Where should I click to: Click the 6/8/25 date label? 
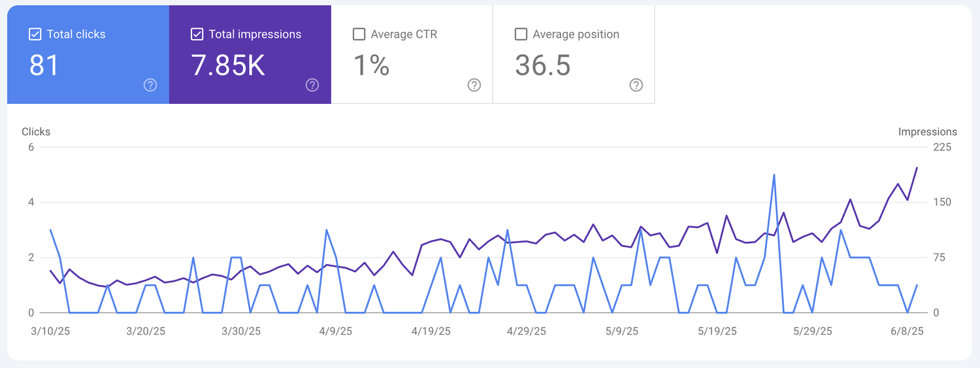click(x=907, y=331)
